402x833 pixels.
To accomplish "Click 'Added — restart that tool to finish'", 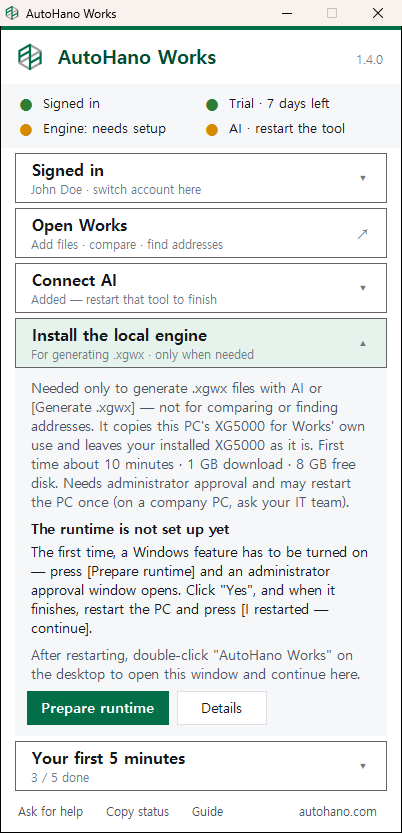I will click(x=124, y=300).
